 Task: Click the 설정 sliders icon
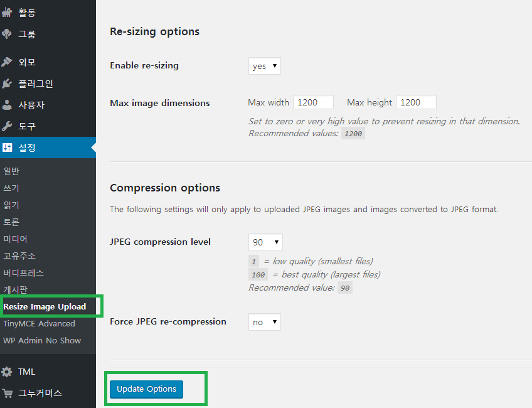7,148
